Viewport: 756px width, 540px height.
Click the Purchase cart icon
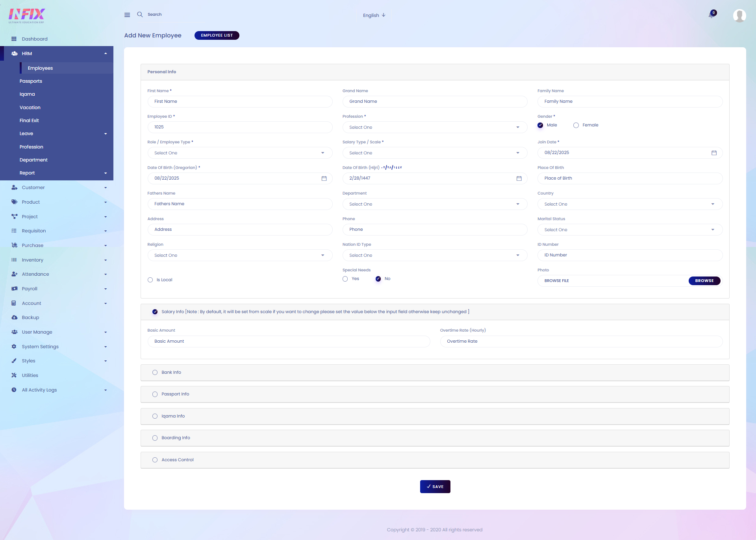[x=15, y=245]
